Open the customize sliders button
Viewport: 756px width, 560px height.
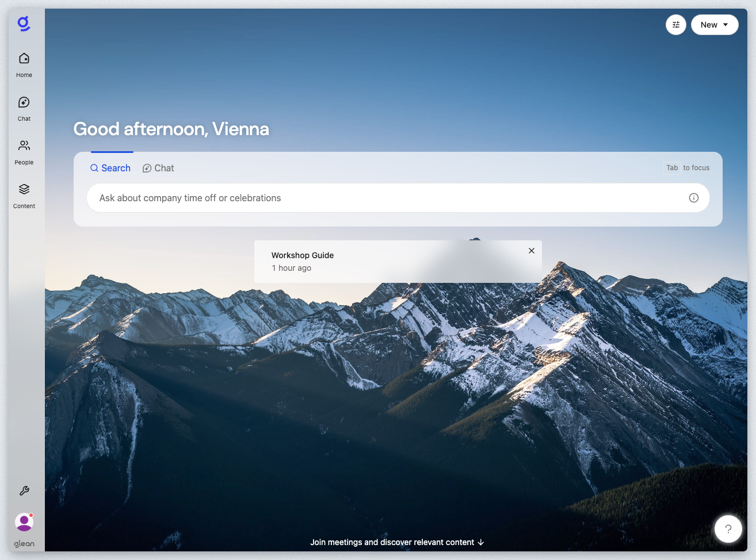click(675, 25)
